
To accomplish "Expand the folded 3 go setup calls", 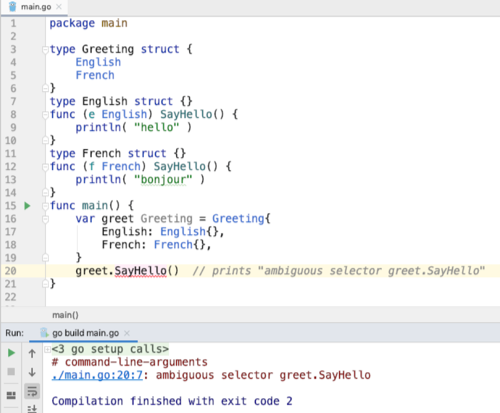I will coord(47,349).
